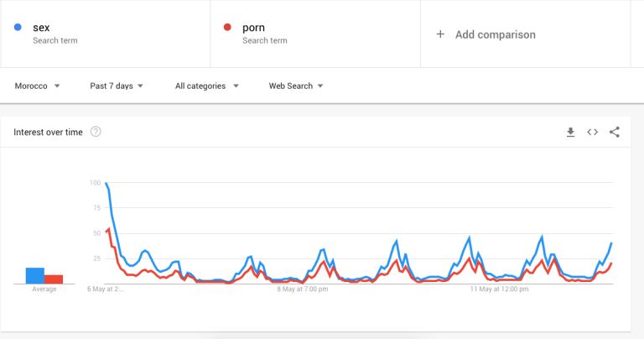644x339 pixels.
Task: Edit the porn search term box
Action: pos(315,34)
